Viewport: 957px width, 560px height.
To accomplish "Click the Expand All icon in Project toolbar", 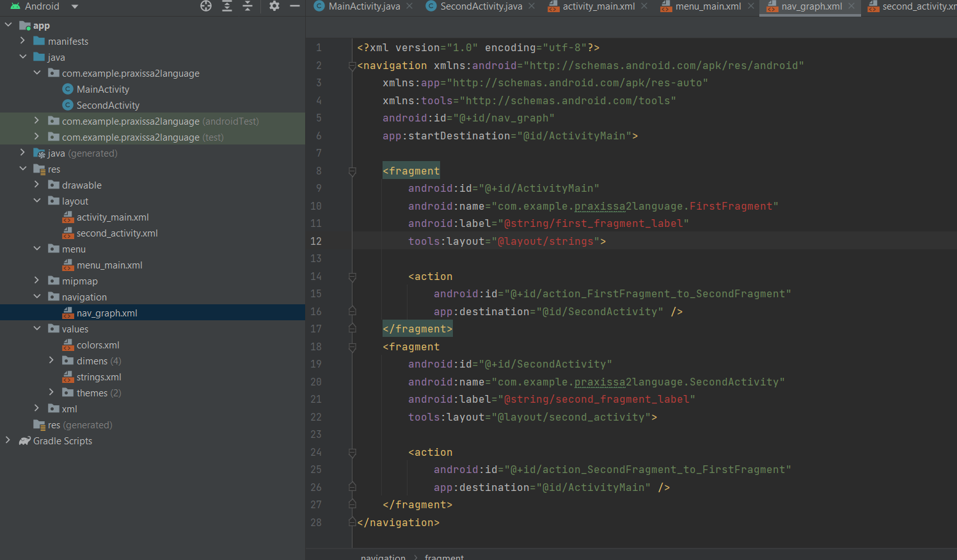I will [226, 6].
